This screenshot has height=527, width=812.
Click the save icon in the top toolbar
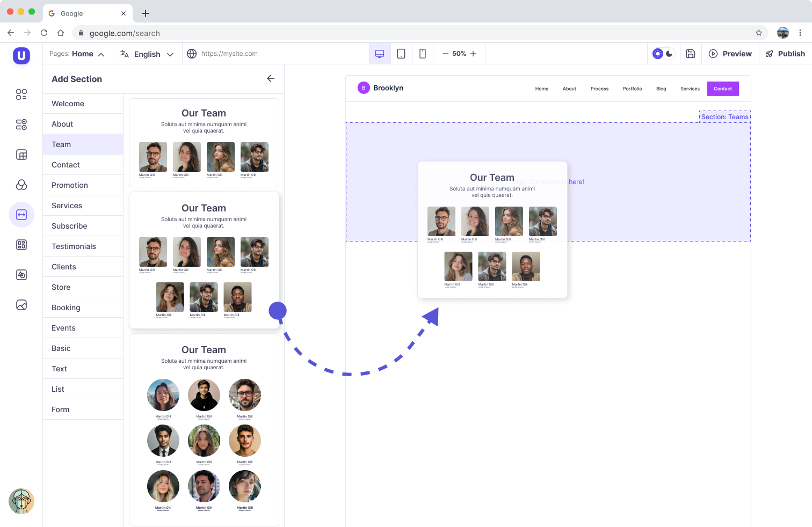tap(691, 53)
